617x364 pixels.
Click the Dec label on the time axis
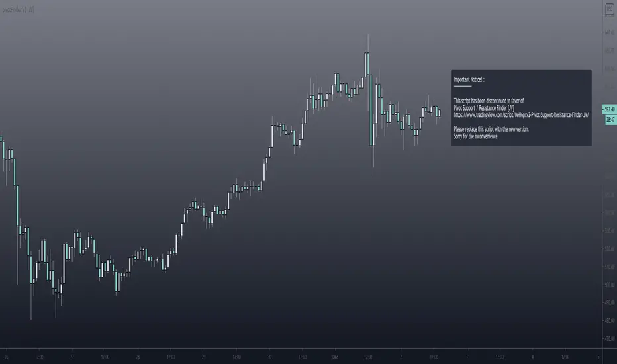click(334, 355)
